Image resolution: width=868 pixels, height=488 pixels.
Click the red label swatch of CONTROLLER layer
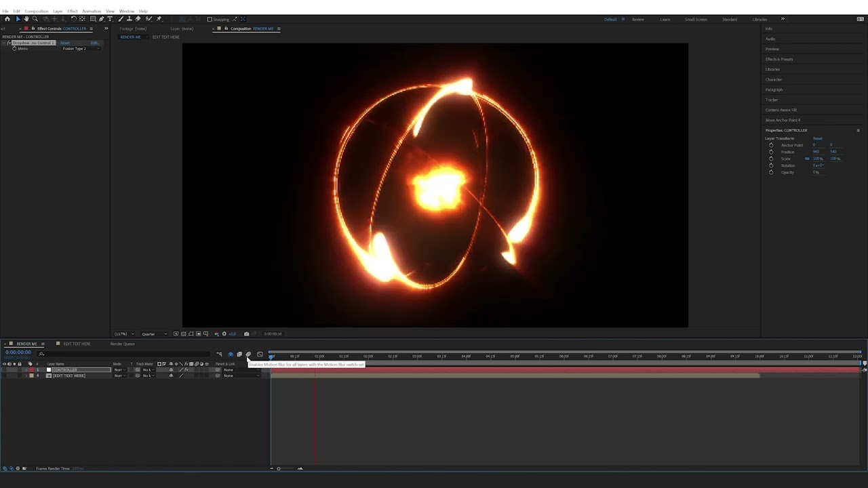[x=31, y=370]
